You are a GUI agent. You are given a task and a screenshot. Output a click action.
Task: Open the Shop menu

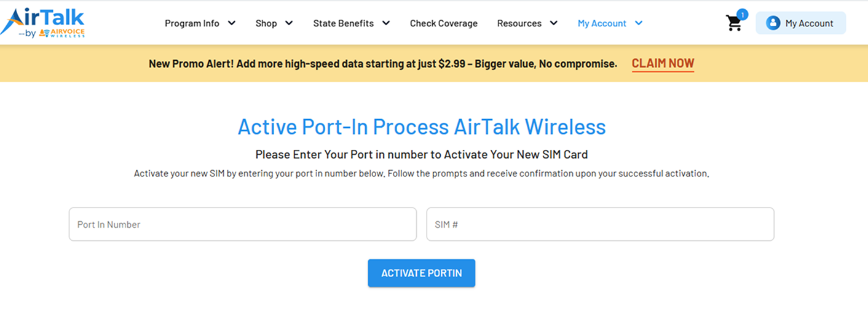click(266, 23)
